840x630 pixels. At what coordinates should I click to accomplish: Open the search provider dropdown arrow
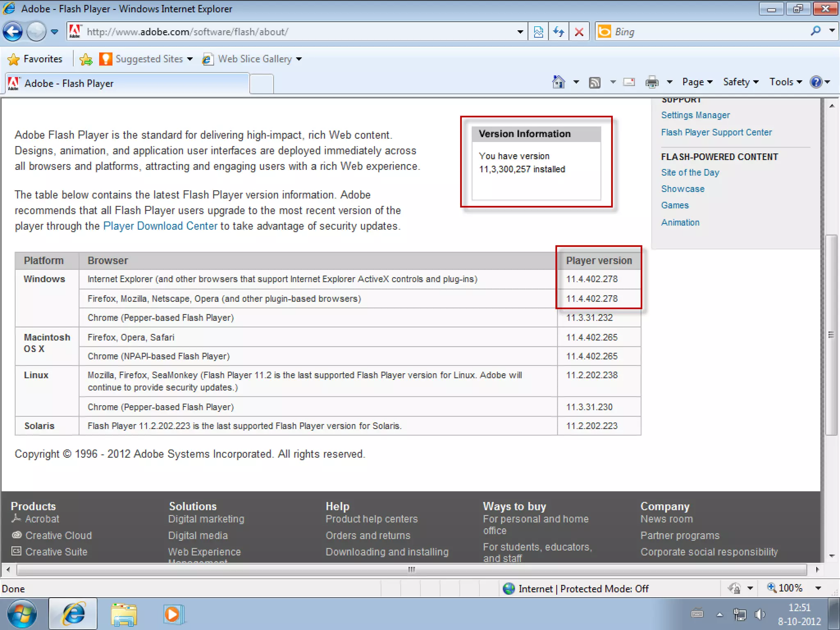point(832,30)
